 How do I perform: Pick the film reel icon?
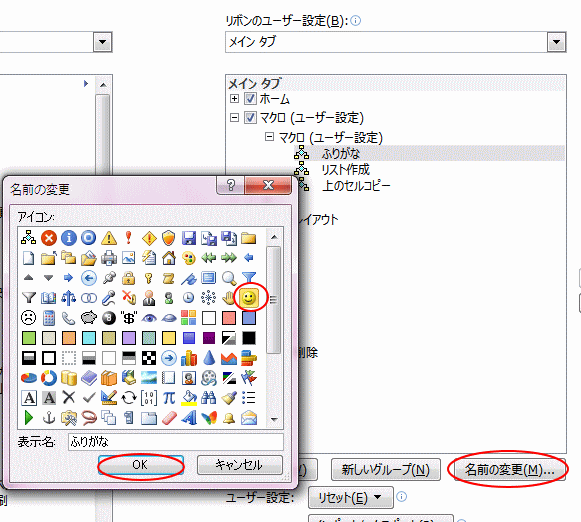209,378
